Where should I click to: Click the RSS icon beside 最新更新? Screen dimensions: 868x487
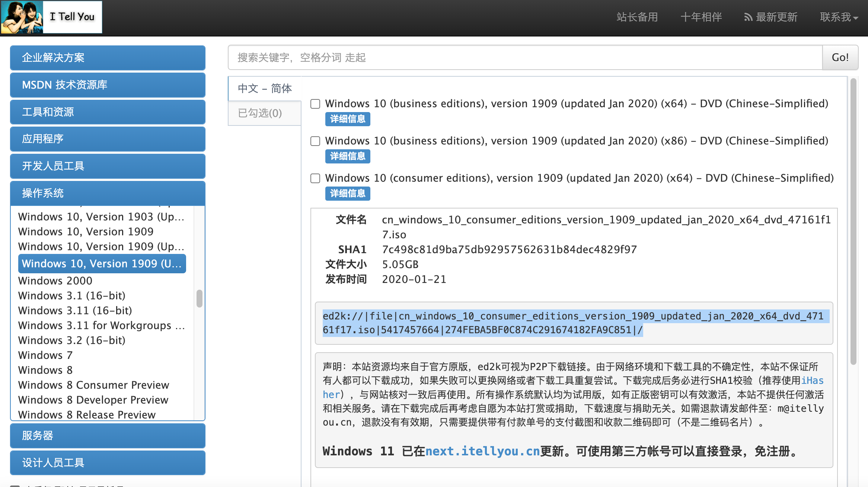[x=748, y=17]
